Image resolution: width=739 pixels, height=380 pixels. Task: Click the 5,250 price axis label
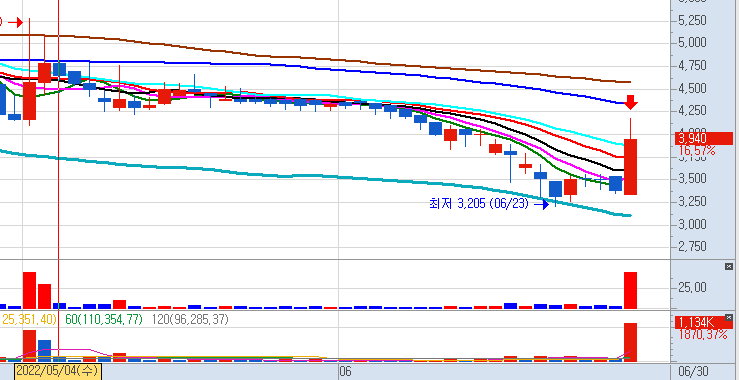[692, 21]
